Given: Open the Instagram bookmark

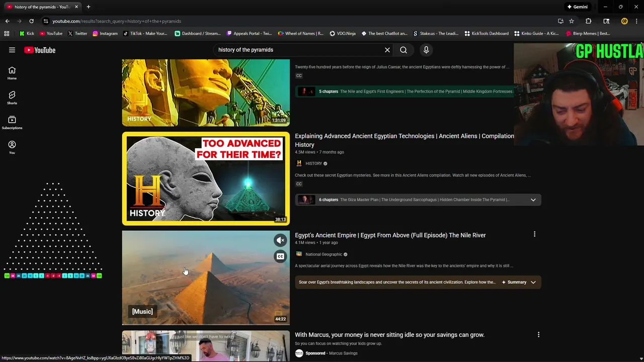Looking at the screenshot, I should pyautogui.click(x=105, y=34).
